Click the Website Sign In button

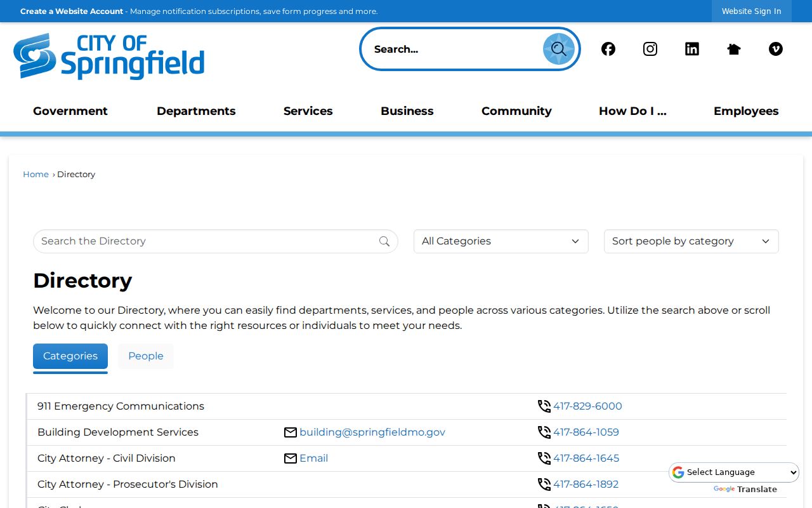(752, 11)
